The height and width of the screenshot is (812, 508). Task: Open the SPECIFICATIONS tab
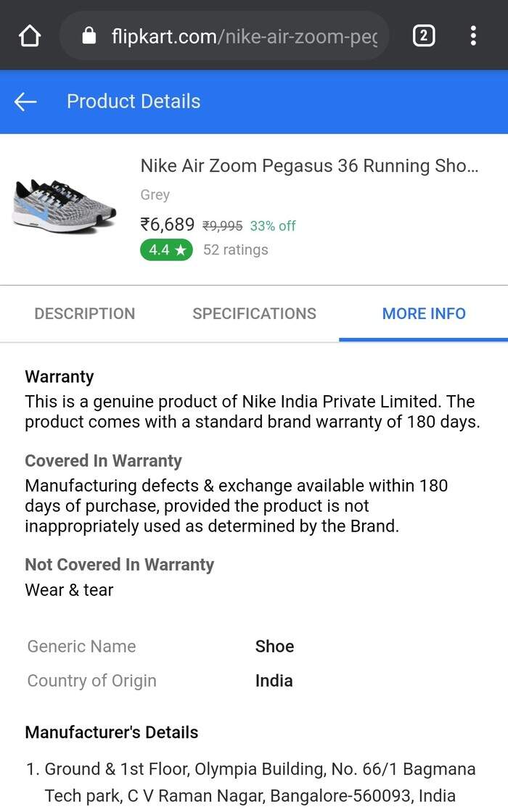[x=254, y=313]
